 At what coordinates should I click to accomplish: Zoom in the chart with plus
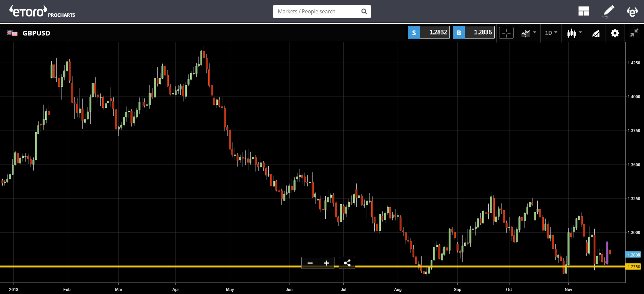tap(326, 263)
